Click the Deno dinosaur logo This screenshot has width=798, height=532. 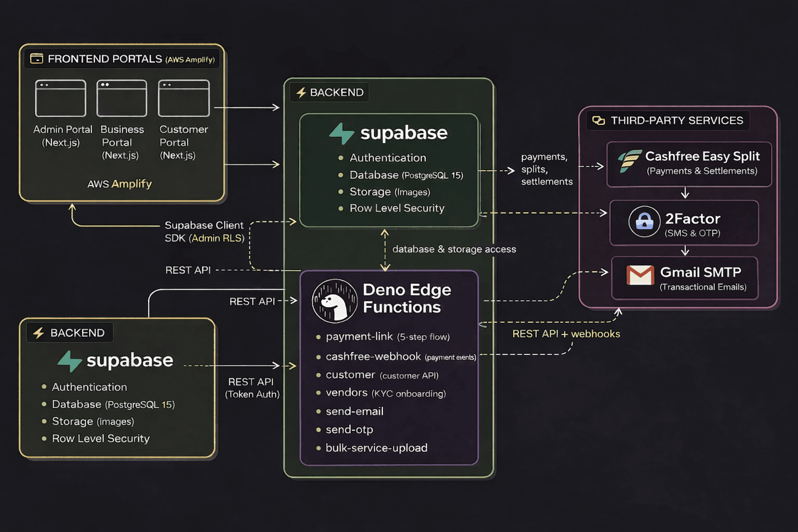click(335, 301)
